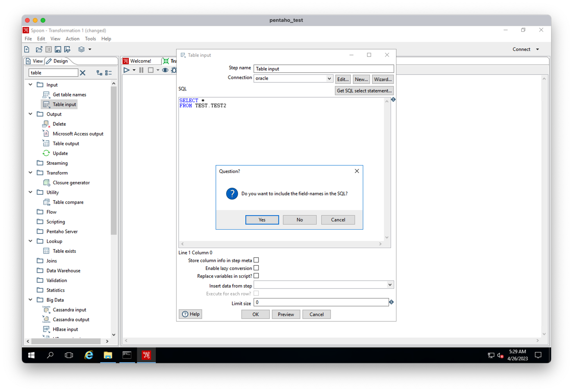
Task: Click the Limit size variable diamond icon
Action: point(391,302)
